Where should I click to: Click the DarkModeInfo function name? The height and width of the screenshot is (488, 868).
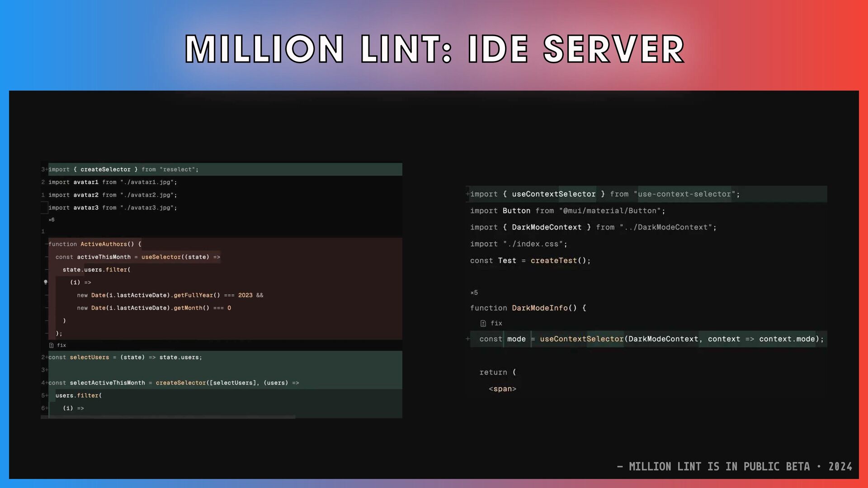click(540, 308)
